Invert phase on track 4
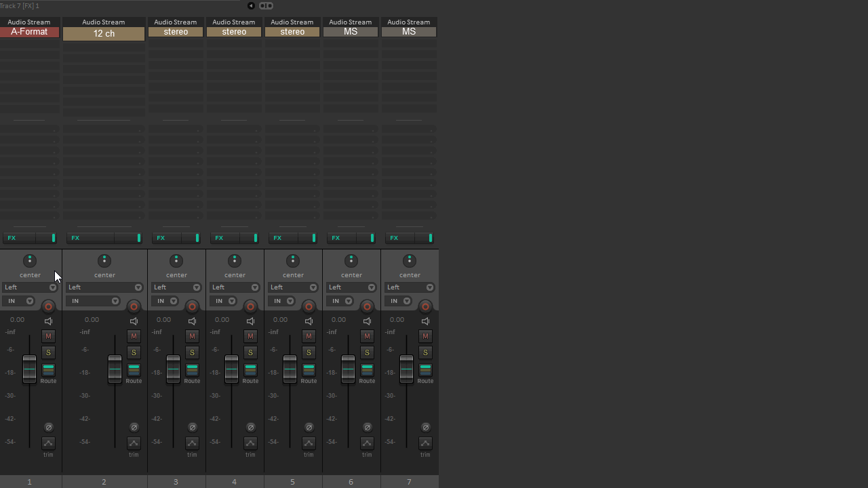Image resolution: width=868 pixels, height=488 pixels. pos(250,427)
